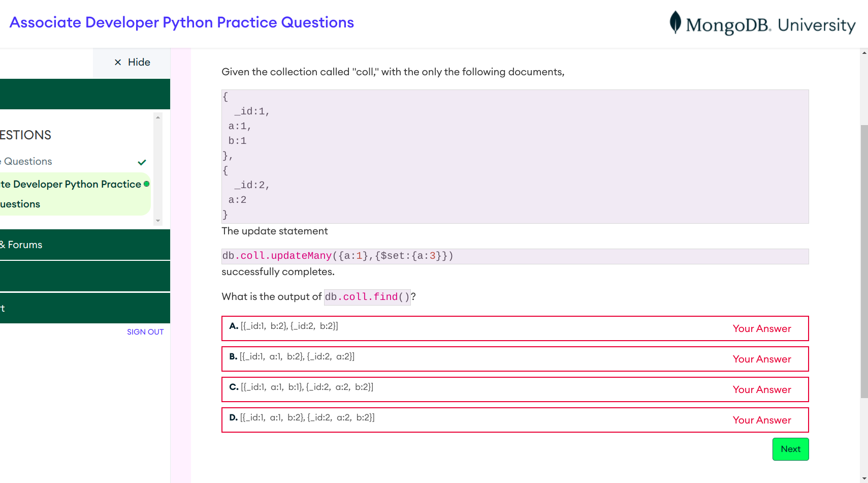This screenshot has height=483, width=868.
Task: Click page scrollbar down arrow
Action: click(x=864, y=478)
